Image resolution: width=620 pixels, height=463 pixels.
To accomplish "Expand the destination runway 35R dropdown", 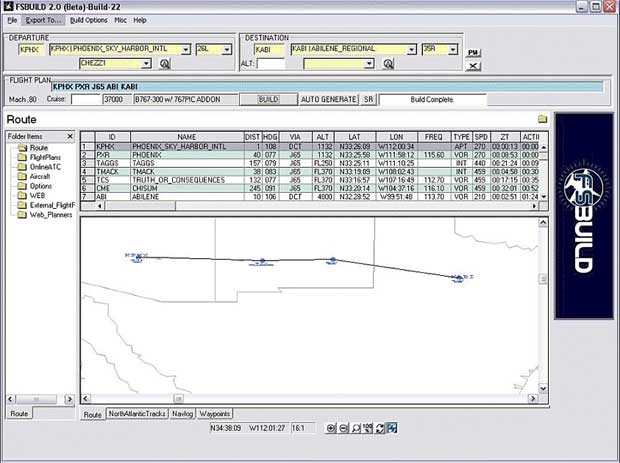I will 453,49.
